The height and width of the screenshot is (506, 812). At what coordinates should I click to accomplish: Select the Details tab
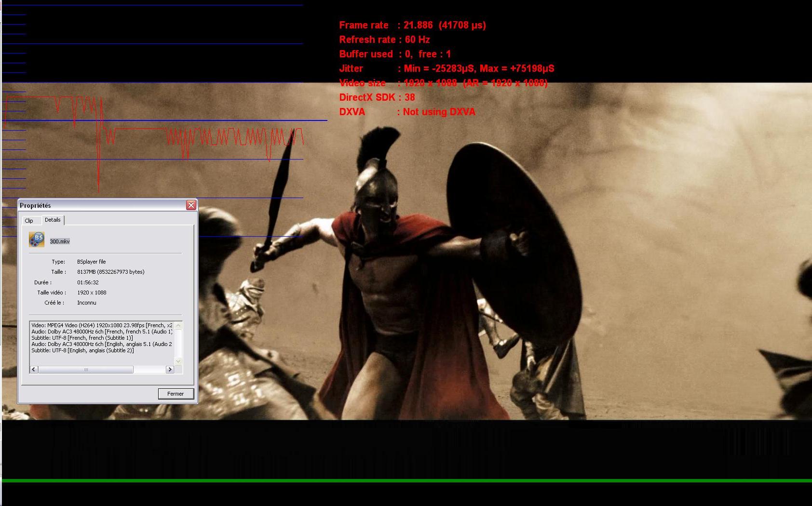pyautogui.click(x=53, y=220)
